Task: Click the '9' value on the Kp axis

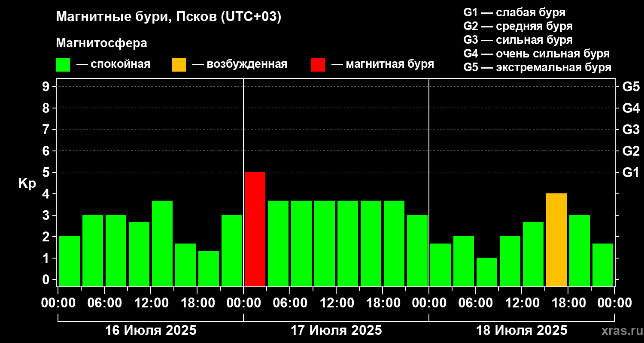Action: [x=47, y=87]
